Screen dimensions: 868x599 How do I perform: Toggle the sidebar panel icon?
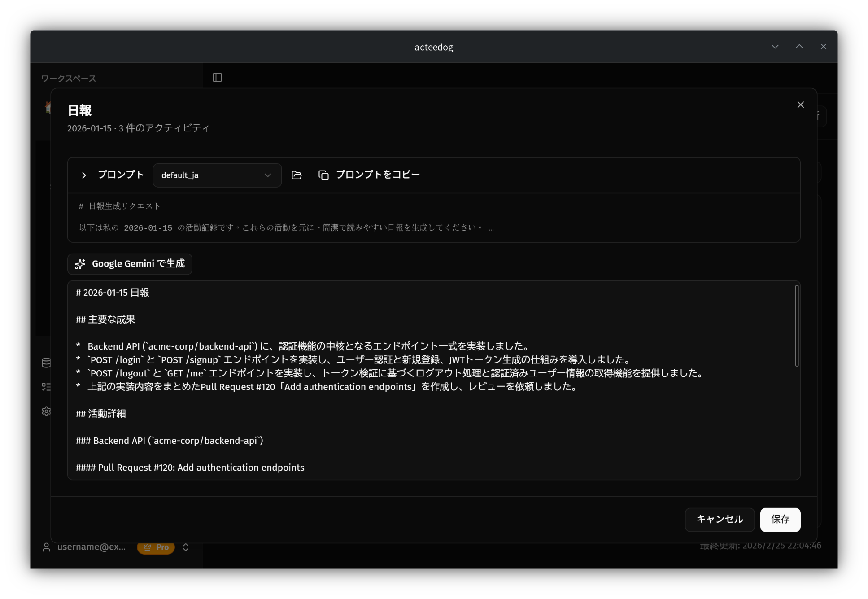click(217, 78)
